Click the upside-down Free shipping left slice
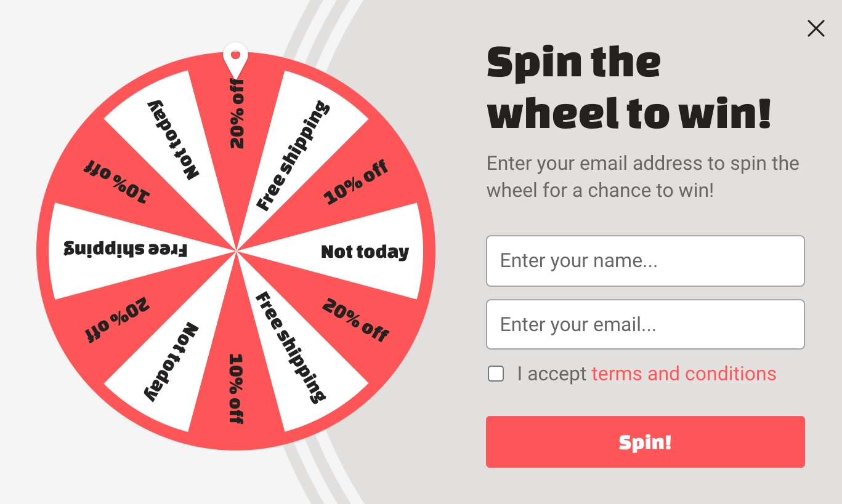The width and height of the screenshot is (842, 504). click(x=125, y=249)
